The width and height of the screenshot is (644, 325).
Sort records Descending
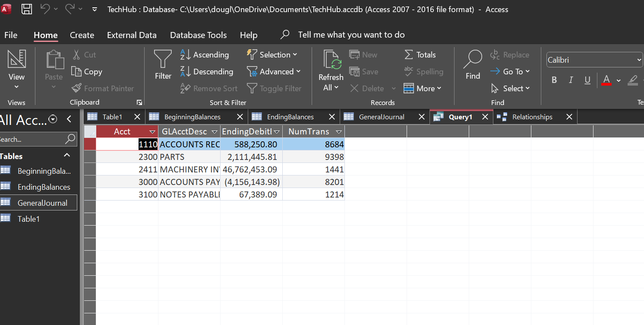click(206, 72)
